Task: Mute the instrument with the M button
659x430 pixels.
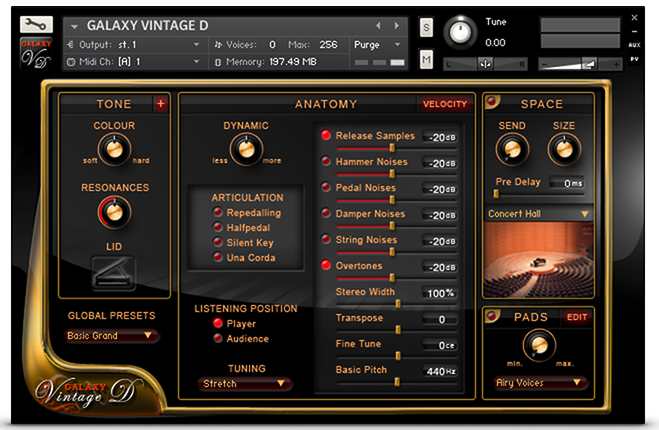Action: (426, 59)
